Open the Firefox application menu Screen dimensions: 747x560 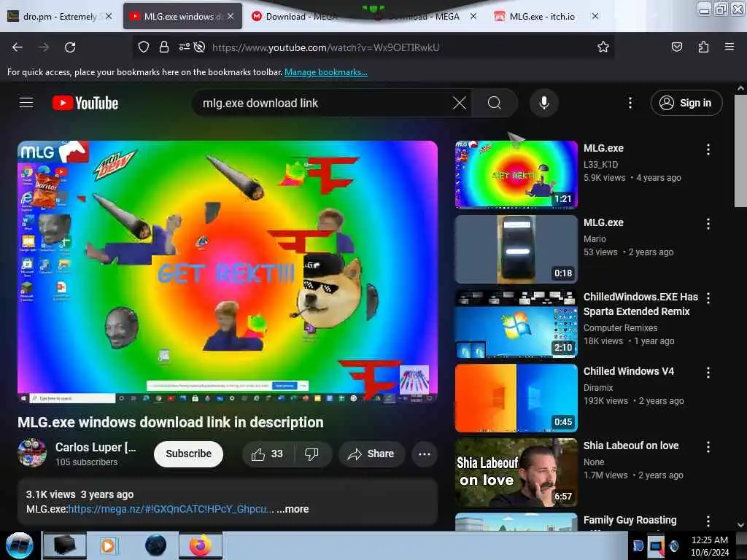[x=729, y=47]
